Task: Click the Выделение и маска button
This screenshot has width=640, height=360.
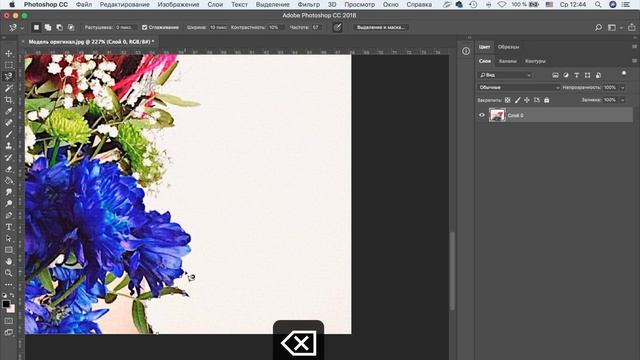Action: pyautogui.click(x=380, y=27)
